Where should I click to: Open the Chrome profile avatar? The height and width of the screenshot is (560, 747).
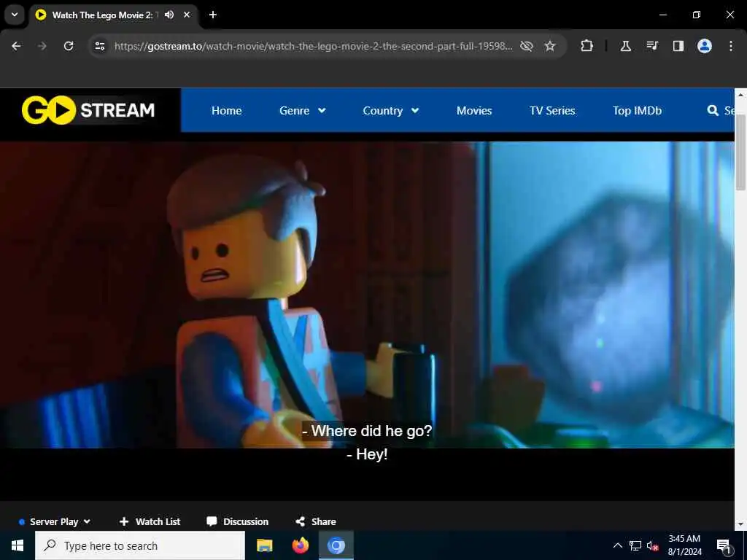(705, 46)
